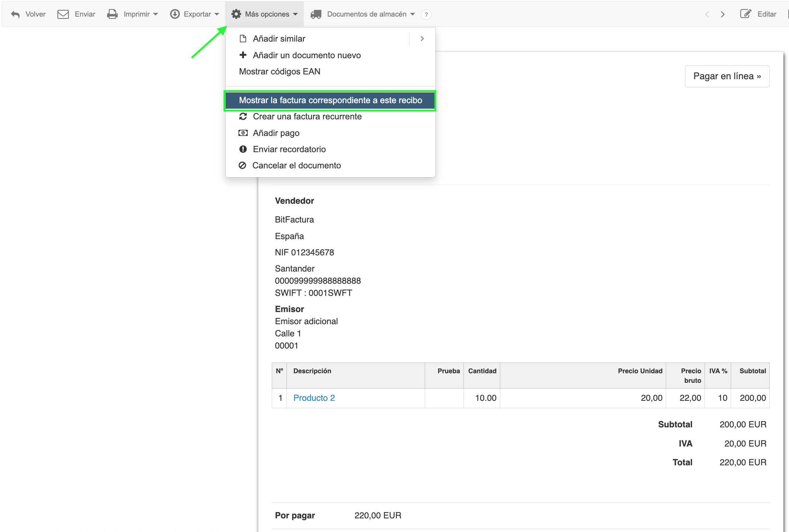The width and height of the screenshot is (789, 532).
Task: Choose Crear una factura recurrente
Action: click(307, 117)
